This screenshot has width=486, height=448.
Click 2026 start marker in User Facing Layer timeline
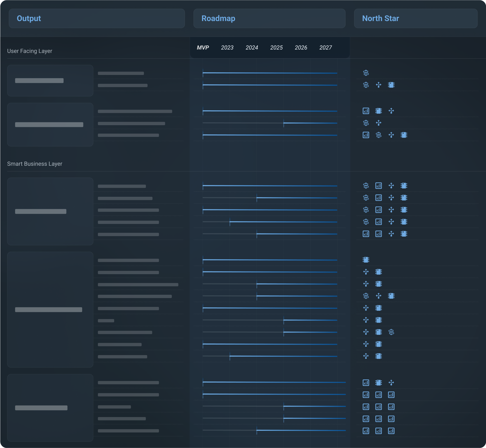click(x=284, y=123)
